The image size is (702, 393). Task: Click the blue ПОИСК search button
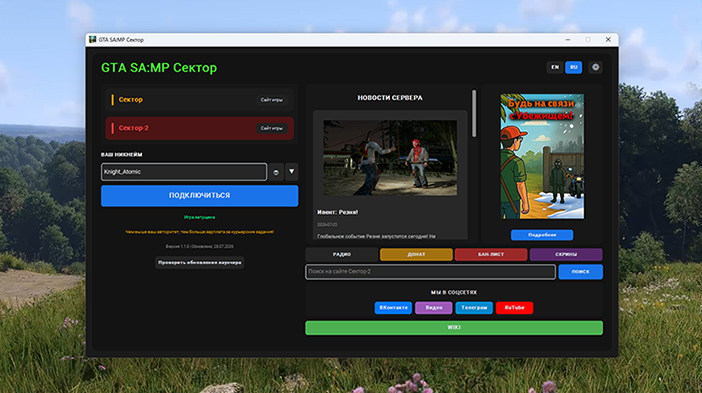(x=581, y=272)
